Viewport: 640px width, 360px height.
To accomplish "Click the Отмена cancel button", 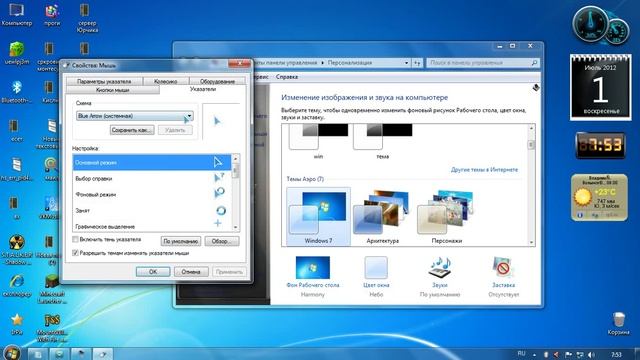I will click(191, 272).
